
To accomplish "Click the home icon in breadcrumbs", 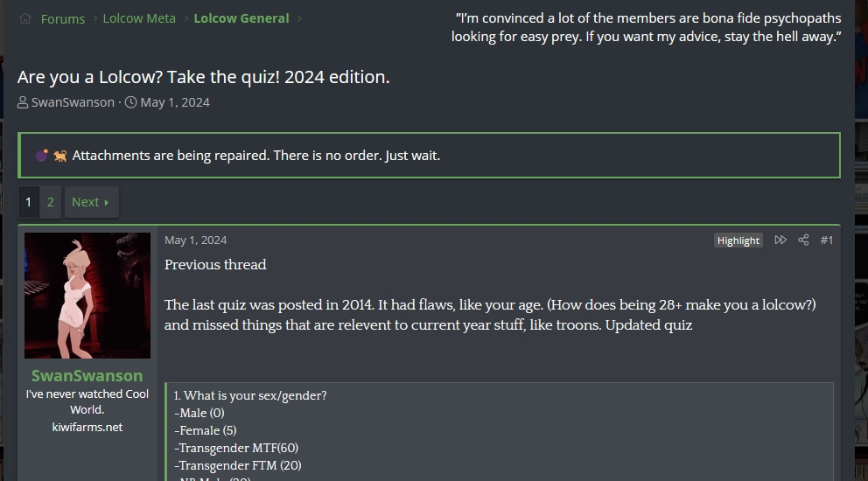I will 25,18.
